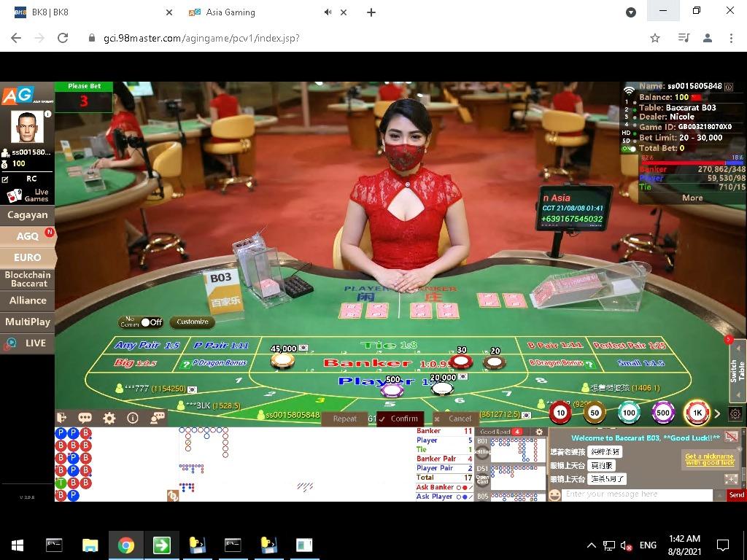The image size is (747, 560).
Task: Click the emoji smiley in the chat box
Action: pyautogui.click(x=554, y=495)
